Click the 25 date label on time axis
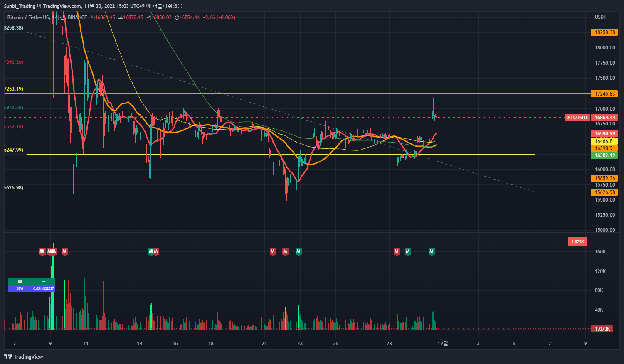The height and width of the screenshot is (364, 624). (335, 344)
